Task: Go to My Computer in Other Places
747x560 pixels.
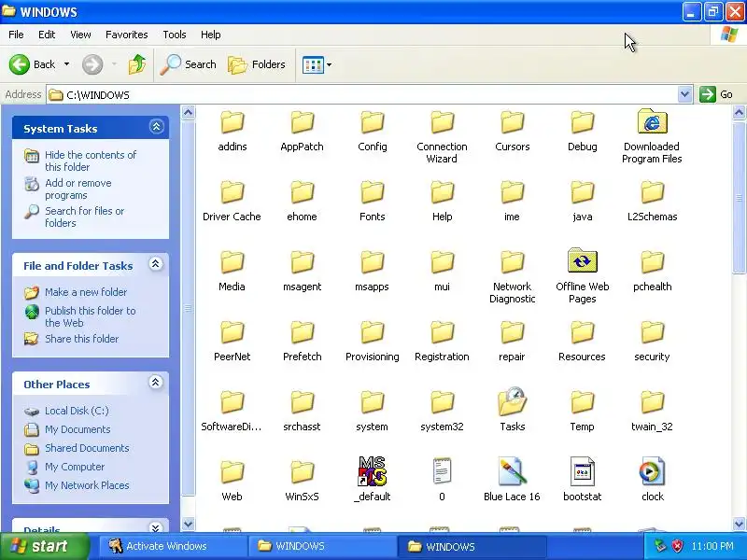Action: tap(75, 467)
